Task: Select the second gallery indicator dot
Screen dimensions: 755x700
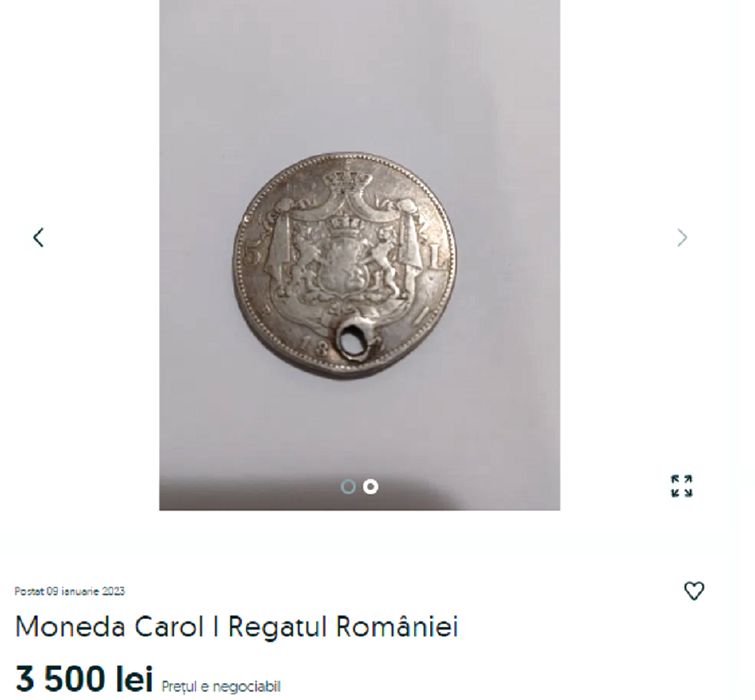Action: pyautogui.click(x=370, y=487)
